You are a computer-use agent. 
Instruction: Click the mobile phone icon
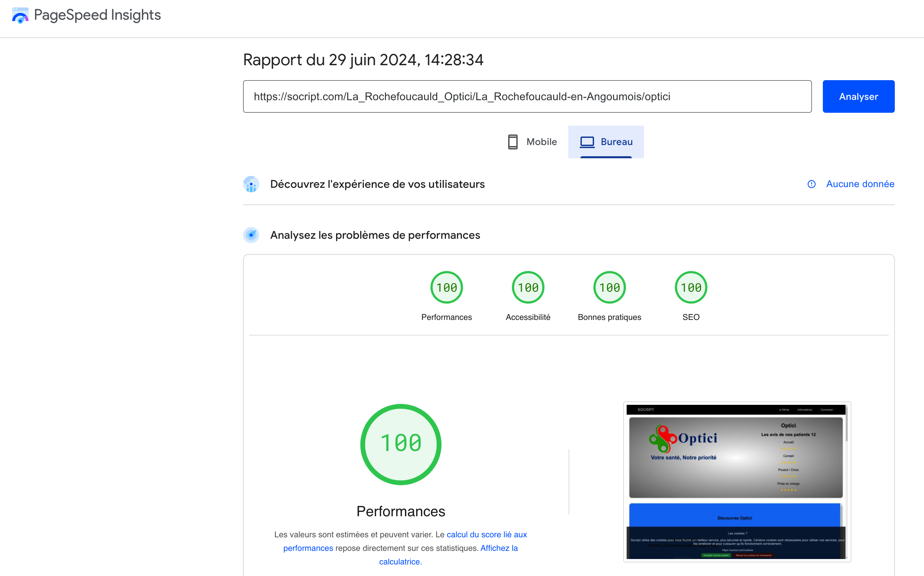click(513, 142)
